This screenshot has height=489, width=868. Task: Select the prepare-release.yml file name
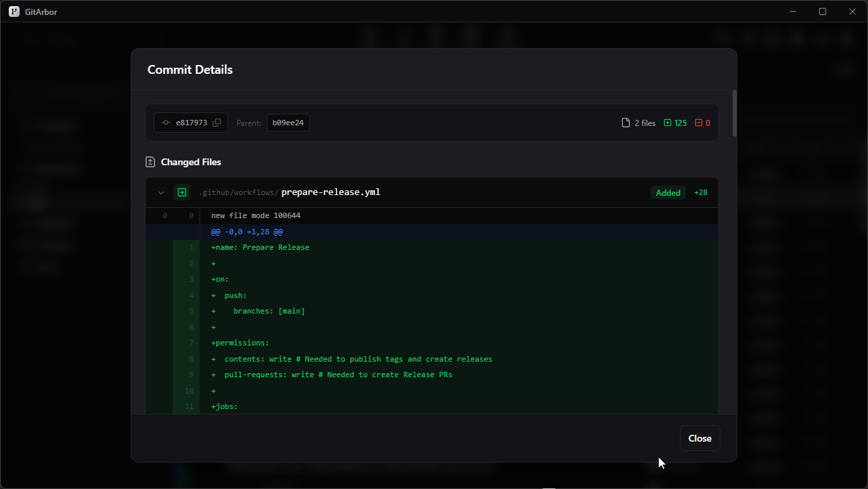[330, 192]
